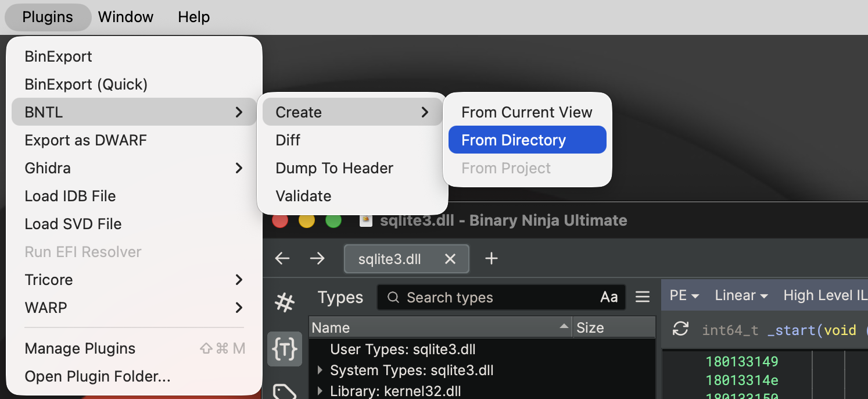Open the Tags panel using tag icon
868x399 pixels.
[285, 391]
